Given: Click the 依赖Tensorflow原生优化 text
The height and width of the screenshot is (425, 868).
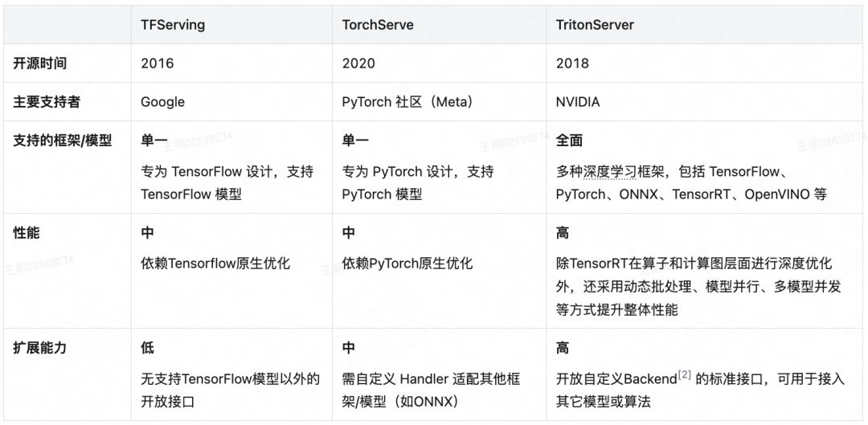Looking at the screenshot, I should [x=216, y=263].
